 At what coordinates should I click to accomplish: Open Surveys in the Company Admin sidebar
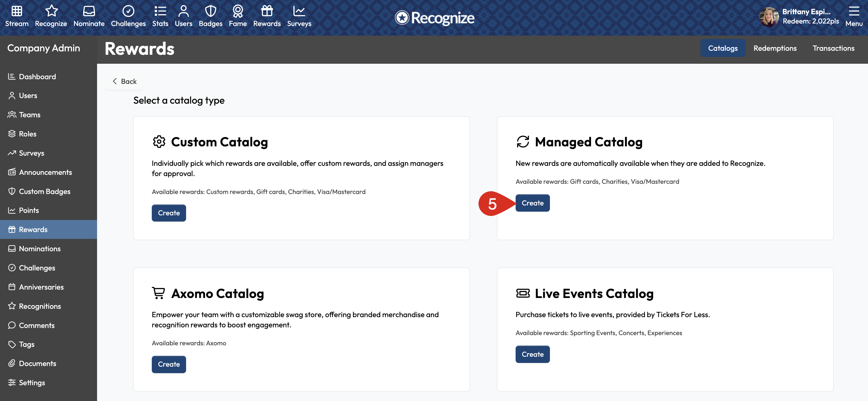pyautogui.click(x=49, y=153)
